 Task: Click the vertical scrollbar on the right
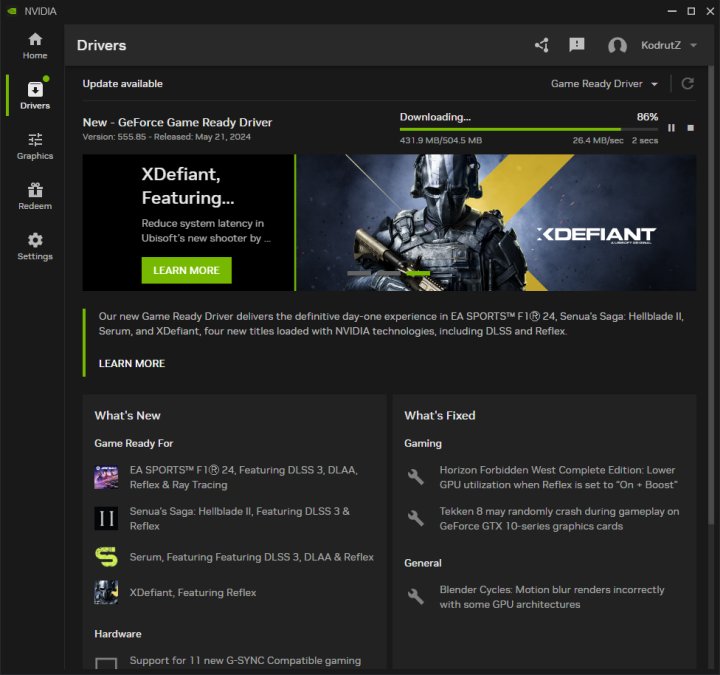pyautogui.click(x=711, y=294)
